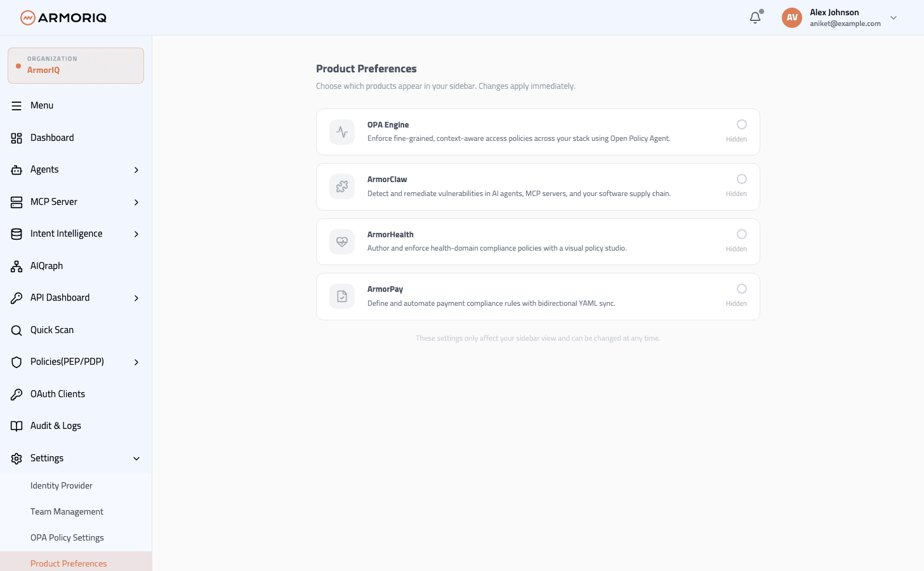Click the OPA Engine title text
The width and height of the screenshot is (924, 571).
click(388, 125)
